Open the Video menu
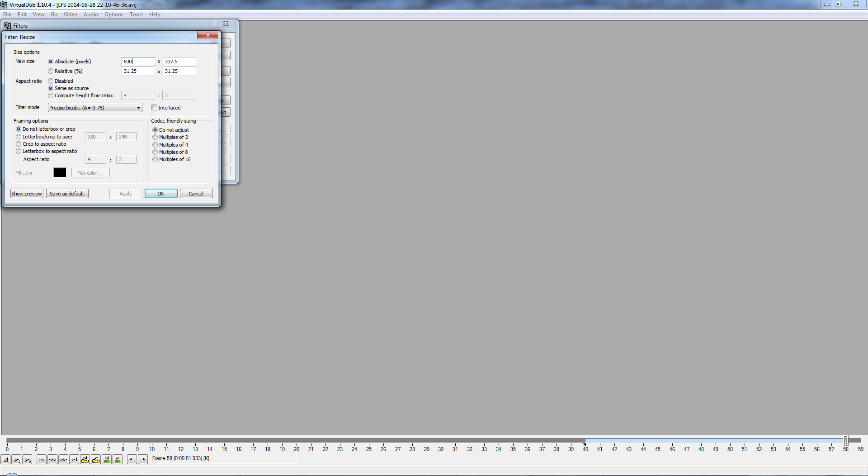Image resolution: width=868 pixels, height=476 pixels. (70, 14)
